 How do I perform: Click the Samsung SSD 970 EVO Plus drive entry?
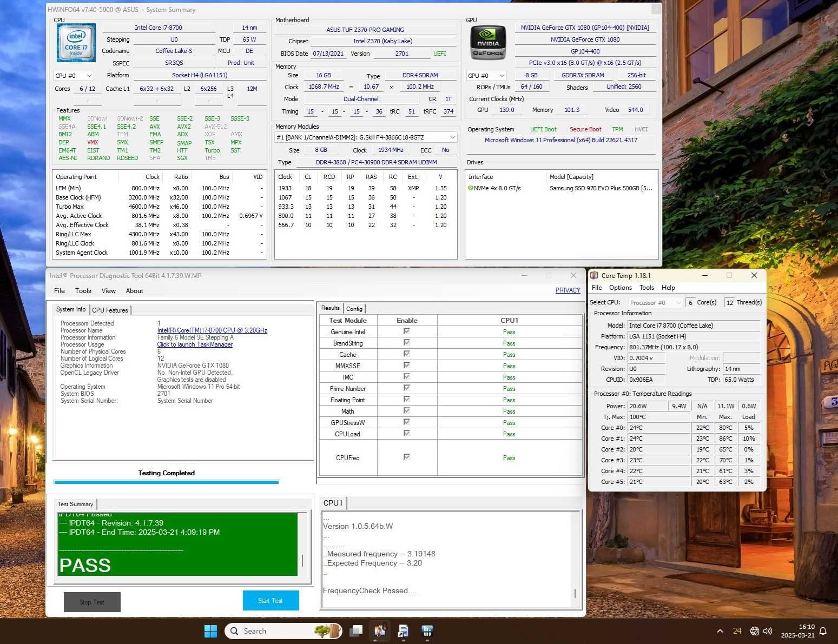(601, 188)
